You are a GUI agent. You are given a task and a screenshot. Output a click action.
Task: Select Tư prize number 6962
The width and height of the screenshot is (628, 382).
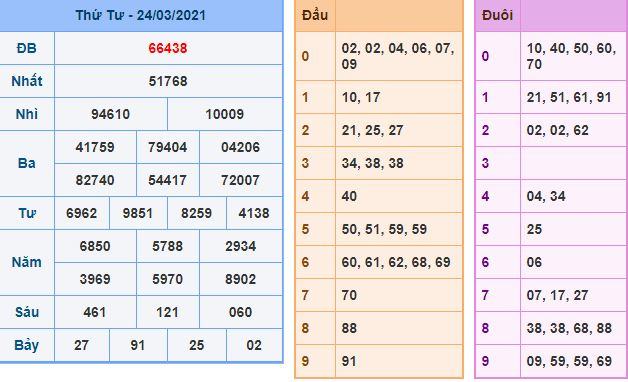(82, 213)
